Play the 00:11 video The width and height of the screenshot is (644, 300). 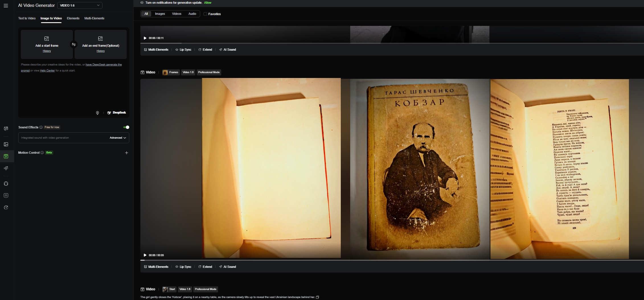[x=145, y=38]
